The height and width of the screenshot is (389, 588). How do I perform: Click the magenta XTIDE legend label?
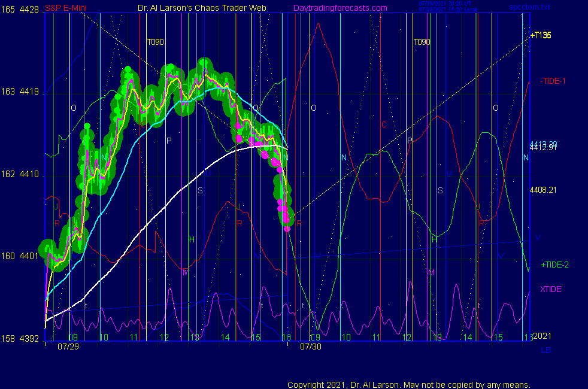click(551, 289)
